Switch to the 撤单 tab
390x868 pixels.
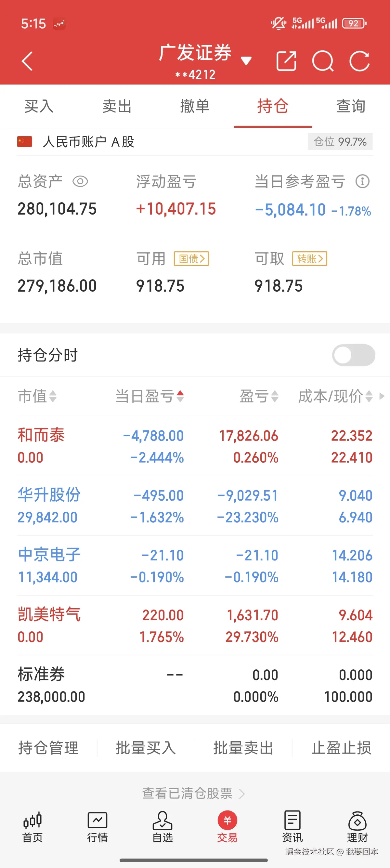195,107
